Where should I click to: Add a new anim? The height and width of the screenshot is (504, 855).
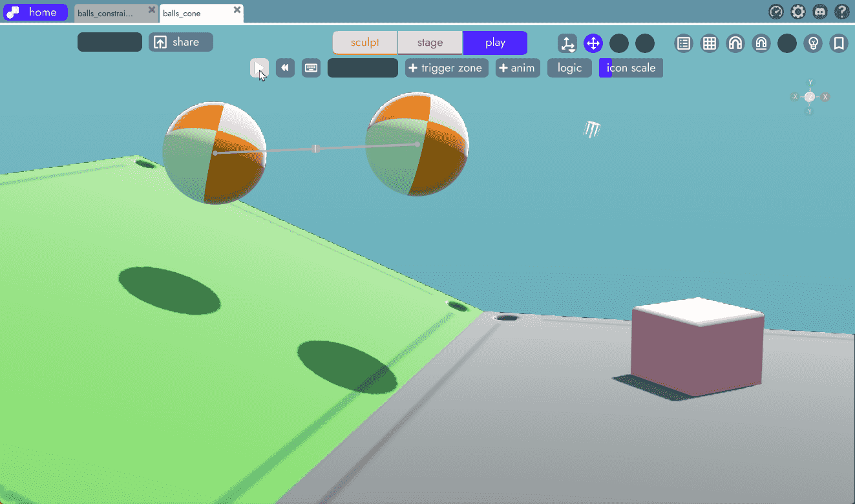tap(518, 68)
